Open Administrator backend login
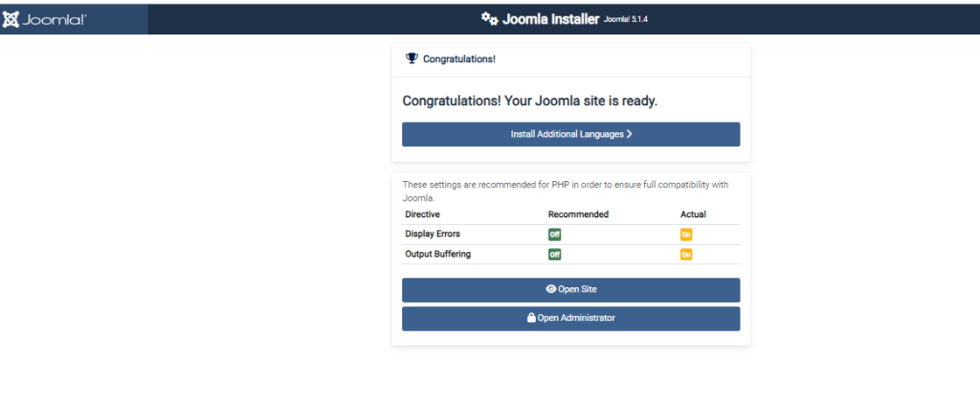Viewport: 980px width, 406px height. [x=570, y=319]
